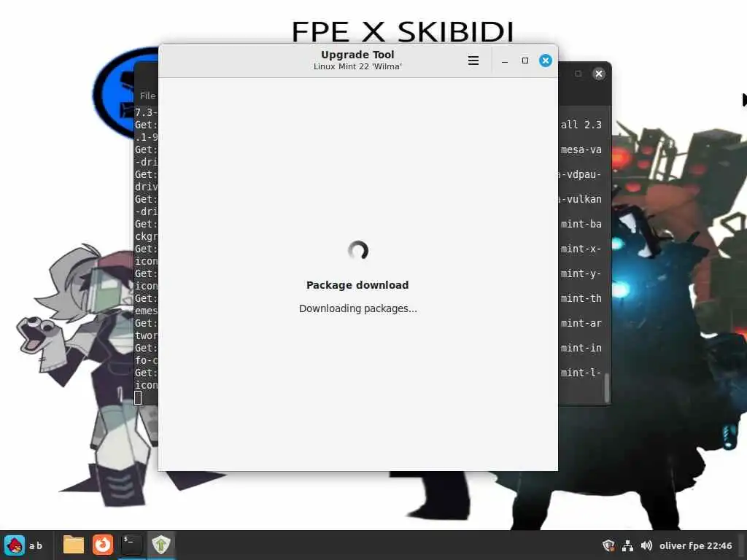This screenshot has height=560, width=747.
Task: Click 'mint-in' text in the terminal
Action: point(581,348)
